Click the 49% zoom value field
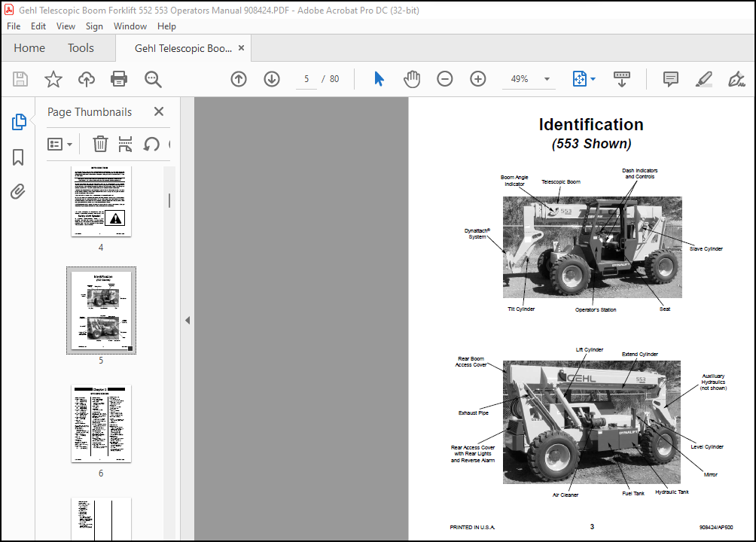 coord(520,78)
